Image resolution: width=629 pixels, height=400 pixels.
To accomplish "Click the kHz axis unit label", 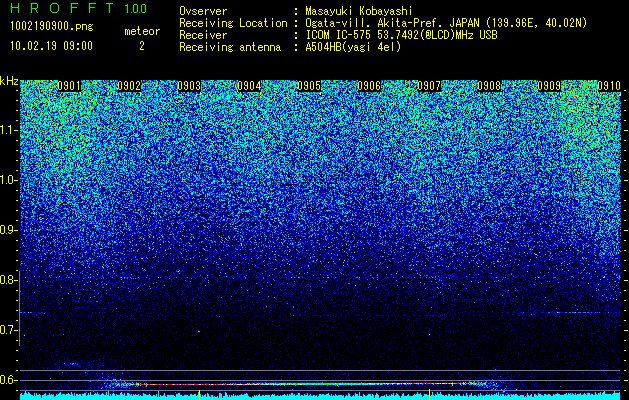I will coord(9,81).
